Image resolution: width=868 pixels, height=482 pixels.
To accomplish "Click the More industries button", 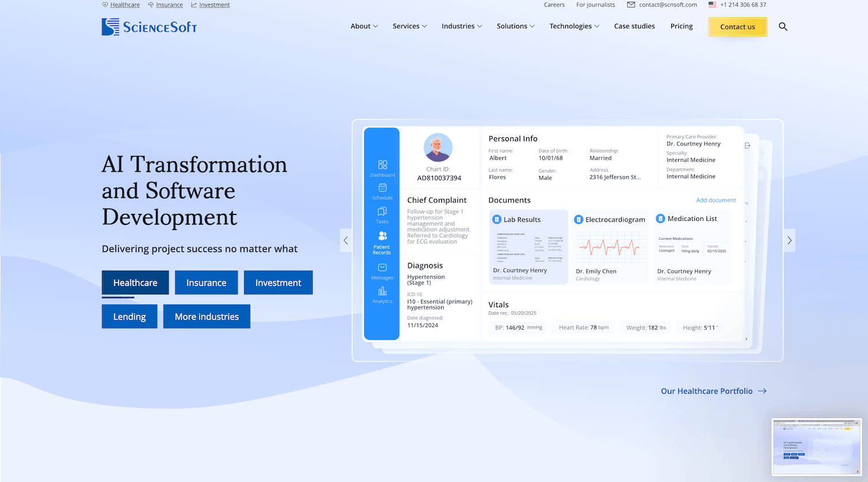I will pyautogui.click(x=207, y=317).
